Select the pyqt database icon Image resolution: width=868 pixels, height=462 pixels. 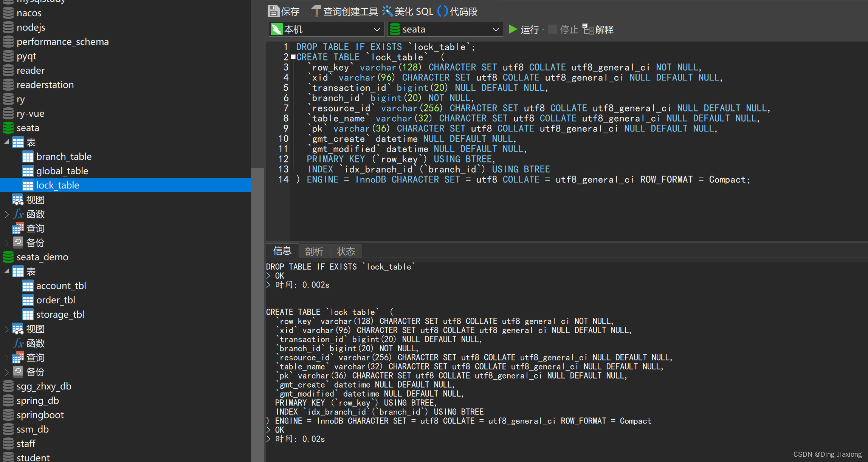8,56
